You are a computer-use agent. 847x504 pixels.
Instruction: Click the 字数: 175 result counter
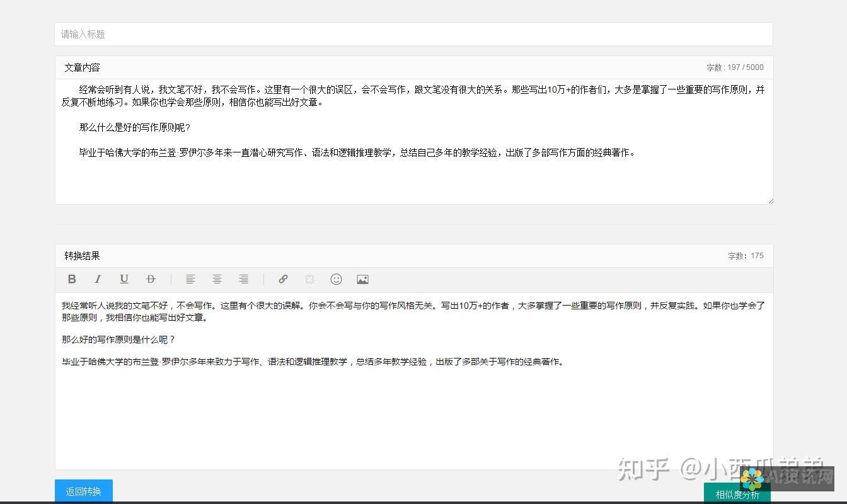pyautogui.click(x=746, y=256)
